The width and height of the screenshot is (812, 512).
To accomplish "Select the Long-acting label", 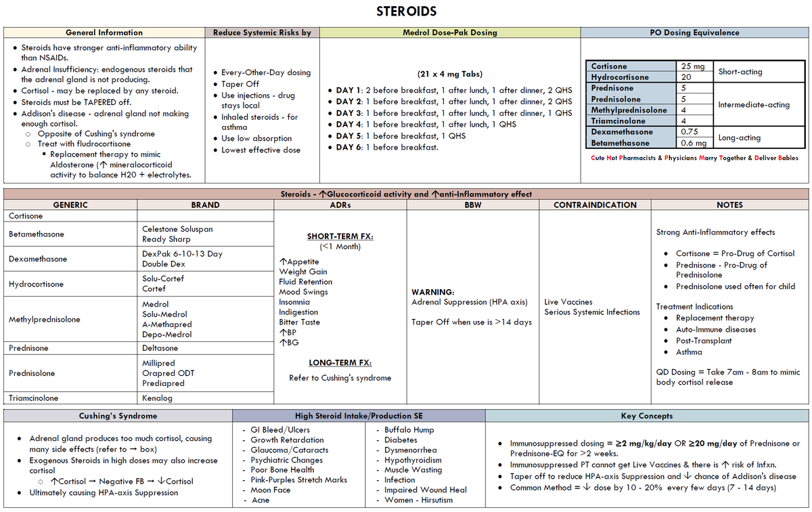I will click(739, 137).
